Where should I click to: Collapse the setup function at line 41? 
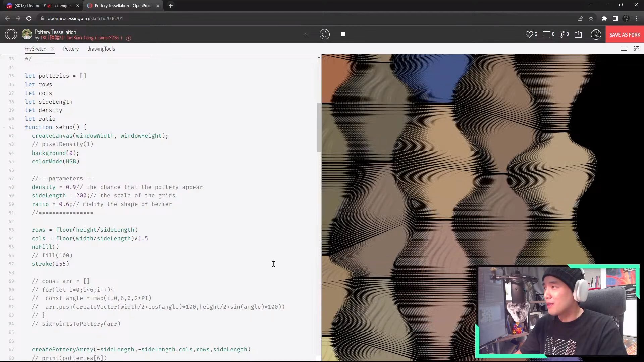[4, 127]
